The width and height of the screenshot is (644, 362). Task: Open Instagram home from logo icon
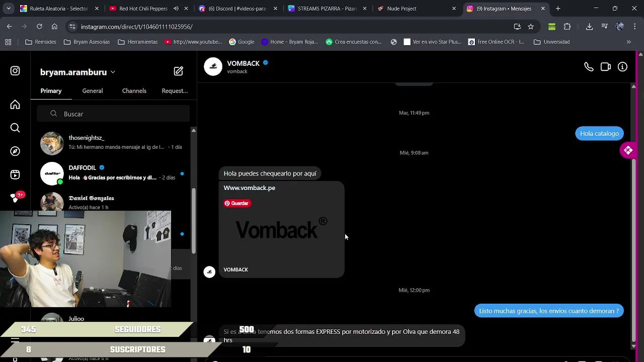tap(15, 71)
